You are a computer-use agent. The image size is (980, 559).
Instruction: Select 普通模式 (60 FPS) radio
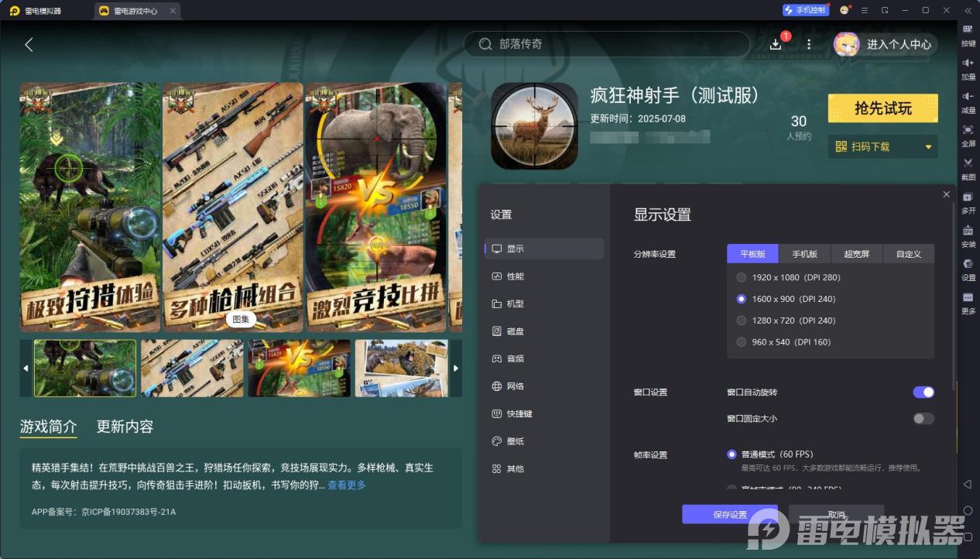point(732,454)
